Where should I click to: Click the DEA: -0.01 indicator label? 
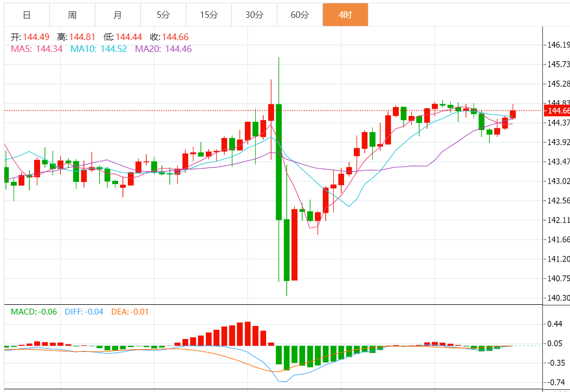tap(130, 312)
